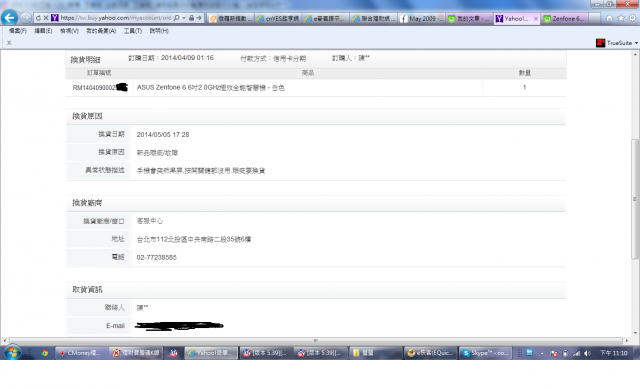The width and height of the screenshot is (640, 389).
Task: Open the Skype taskbar window
Action: 485,353
